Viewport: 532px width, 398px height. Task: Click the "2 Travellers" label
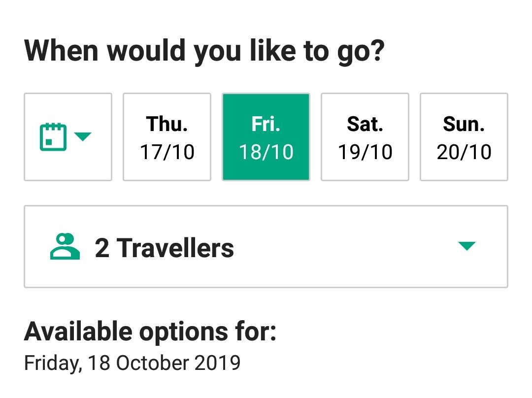click(x=164, y=248)
